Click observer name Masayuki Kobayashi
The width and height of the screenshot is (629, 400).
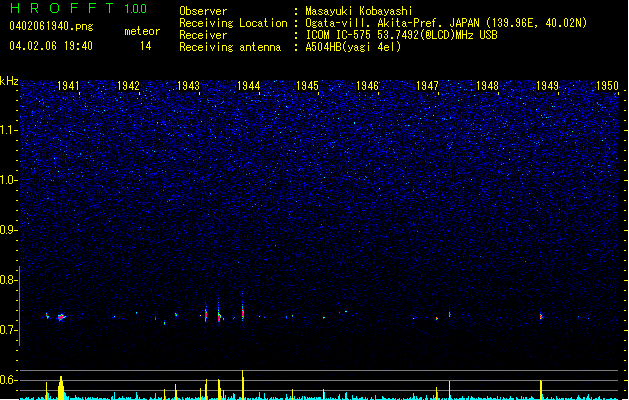tap(359, 11)
